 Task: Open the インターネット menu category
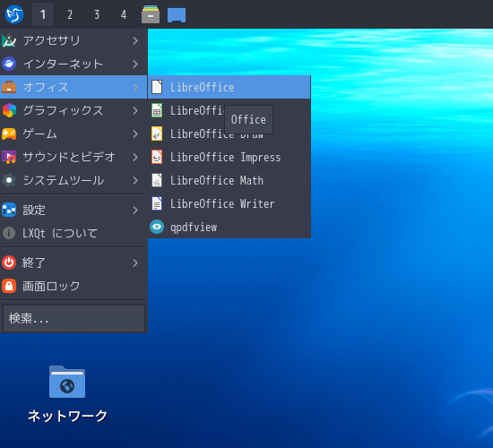point(74,64)
